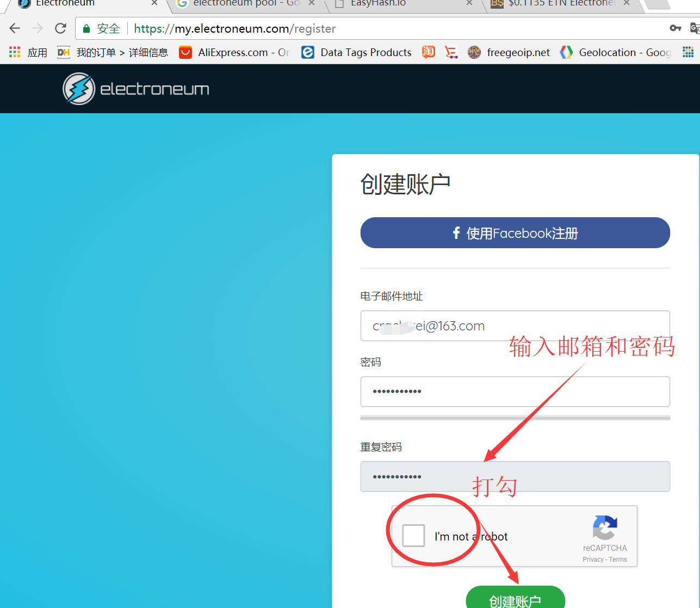This screenshot has height=608, width=700.
Task: Click the Geolocation - Google bookmark icon
Action: [x=566, y=52]
